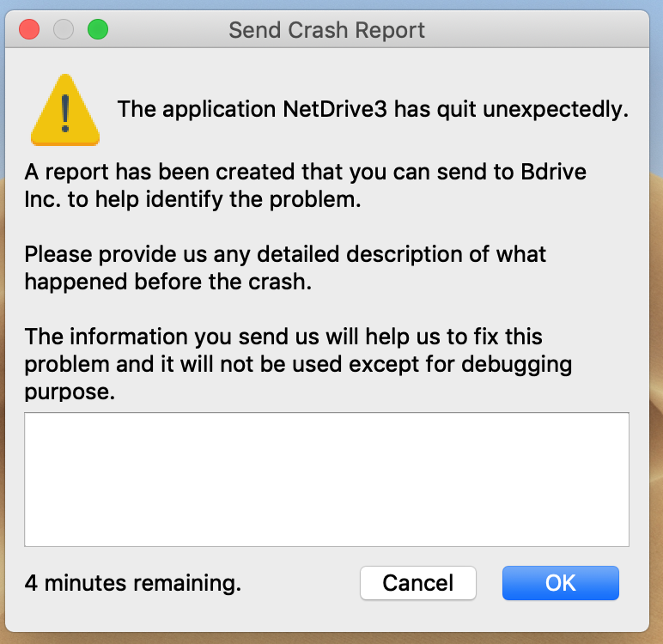The image size is (663, 644).
Task: Click the greyed-out minimize window button
Action: pos(64,31)
